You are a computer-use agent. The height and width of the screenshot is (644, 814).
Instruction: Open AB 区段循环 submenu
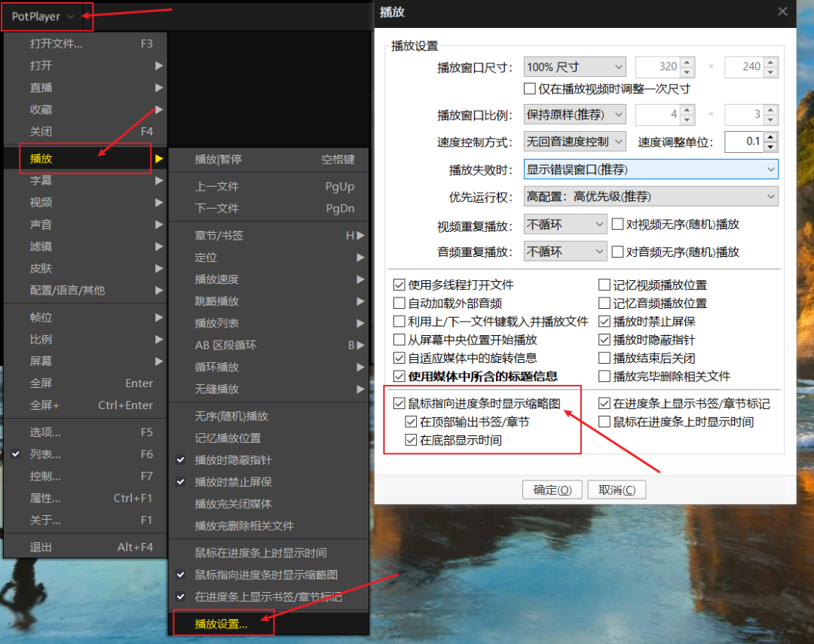(269, 345)
